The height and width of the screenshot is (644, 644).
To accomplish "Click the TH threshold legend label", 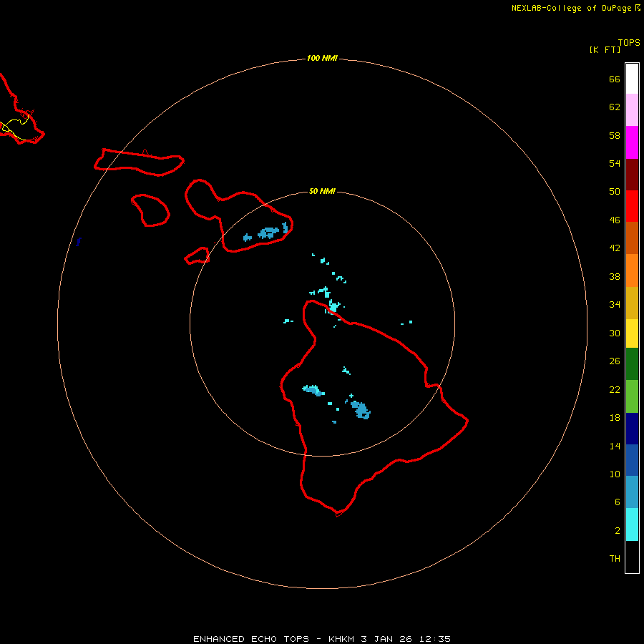I will 615,558.
